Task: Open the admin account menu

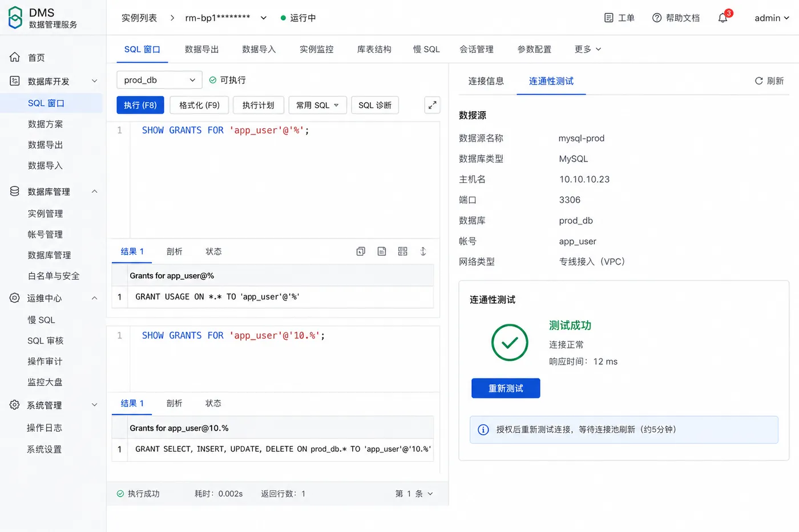Action: (x=772, y=18)
